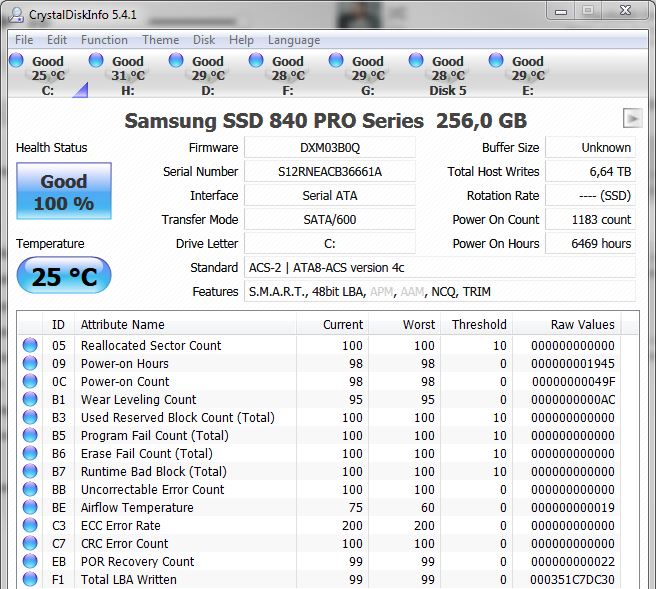Click status orb of Power-on Hours row
This screenshot has height=589, width=656.
pos(30,363)
